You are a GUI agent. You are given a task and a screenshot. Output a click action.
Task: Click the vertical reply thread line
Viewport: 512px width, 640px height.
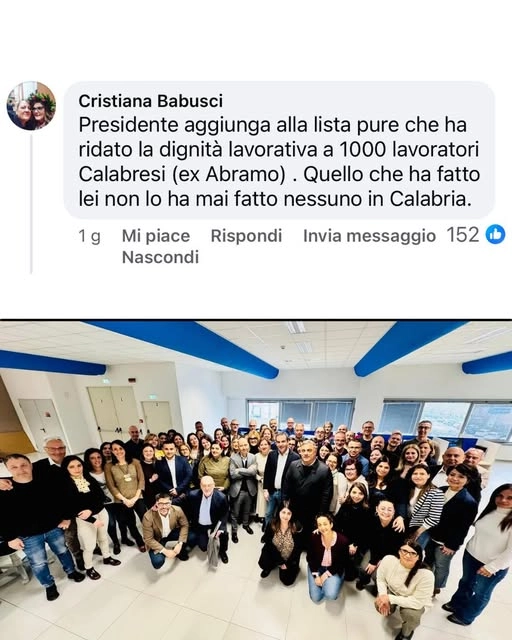click(31, 203)
